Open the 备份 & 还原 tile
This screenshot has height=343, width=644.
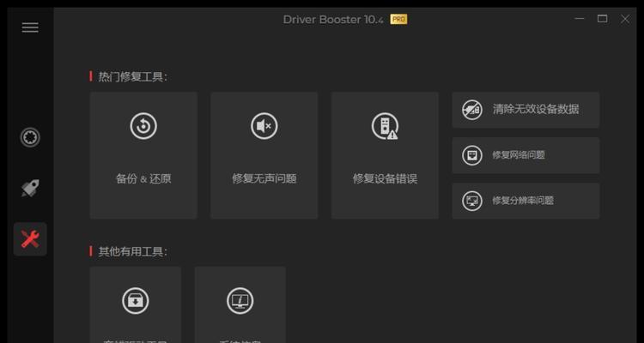click(143, 155)
